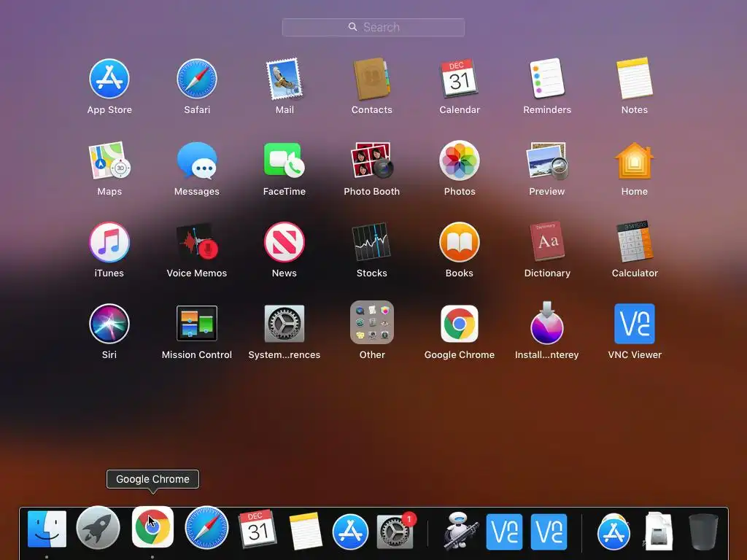Image resolution: width=747 pixels, height=560 pixels.
Task: Open the document stack beside the Trash
Action: coord(659,531)
